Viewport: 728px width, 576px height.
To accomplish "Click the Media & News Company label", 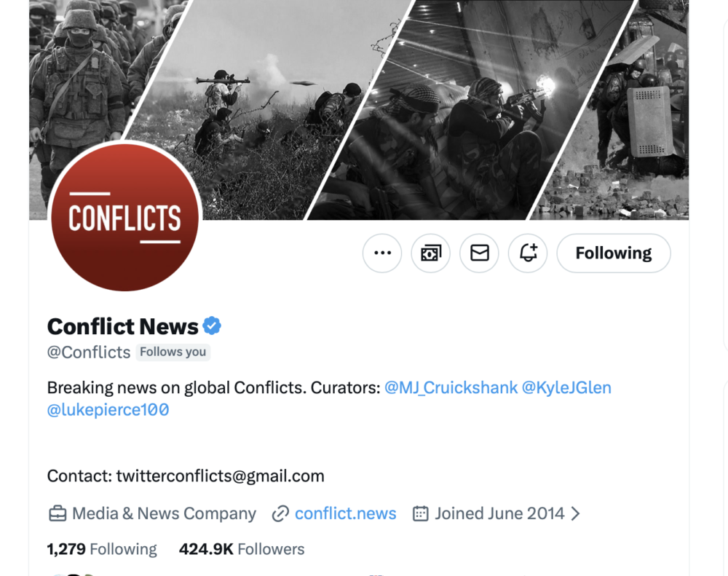I will point(165,513).
